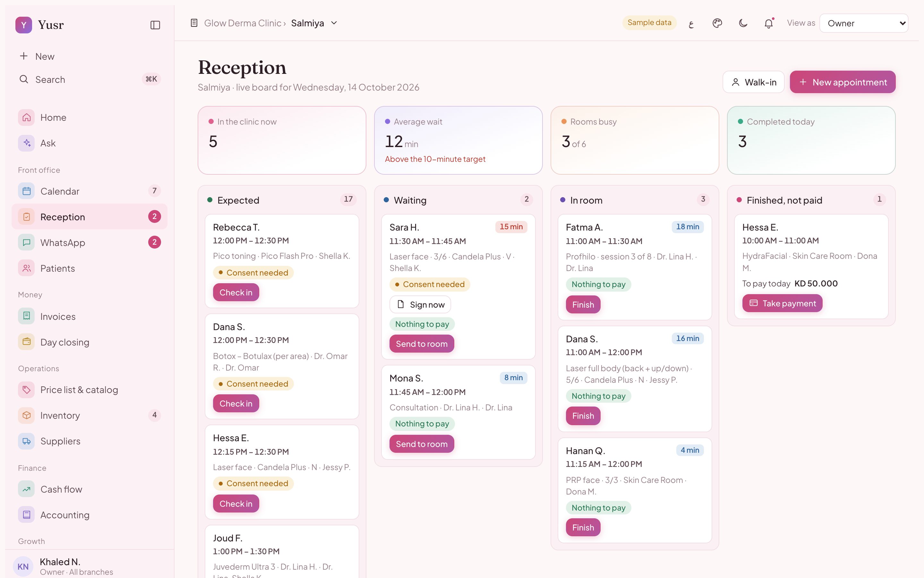Click Glow Derma Clinic breadcrumb
This screenshot has height=578, width=924.
coord(243,23)
